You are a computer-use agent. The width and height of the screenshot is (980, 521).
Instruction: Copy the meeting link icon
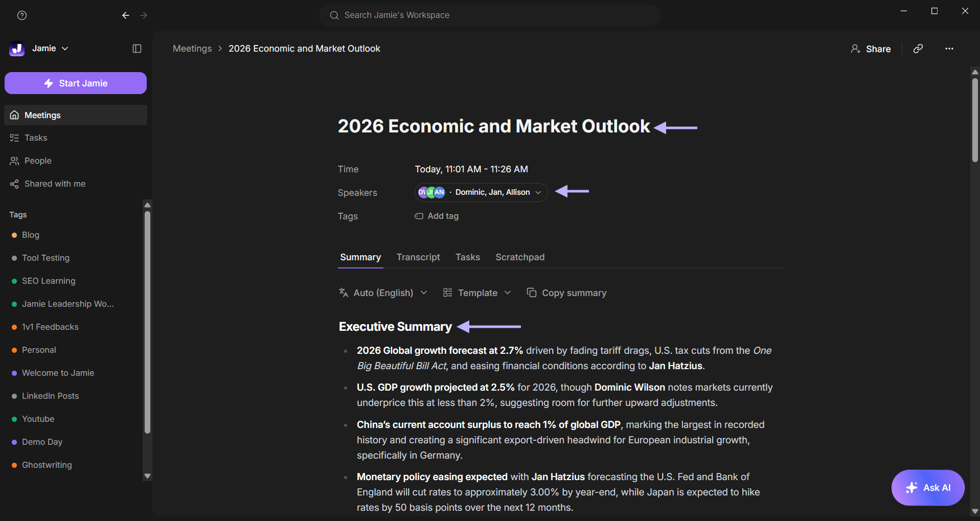pyautogui.click(x=918, y=49)
